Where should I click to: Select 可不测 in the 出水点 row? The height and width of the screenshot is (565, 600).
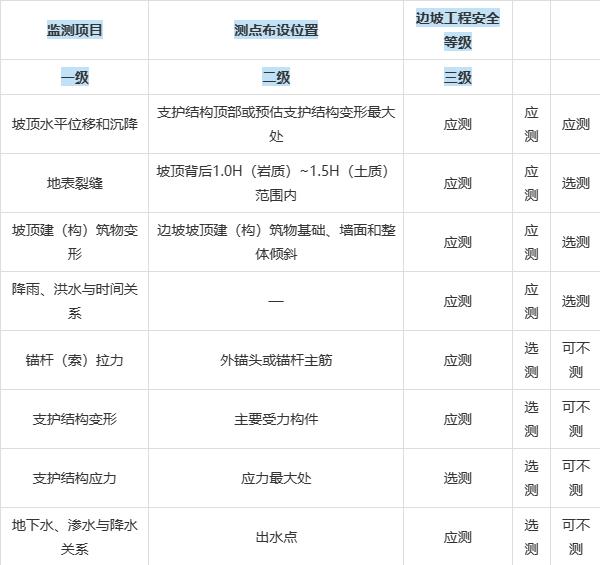576,537
